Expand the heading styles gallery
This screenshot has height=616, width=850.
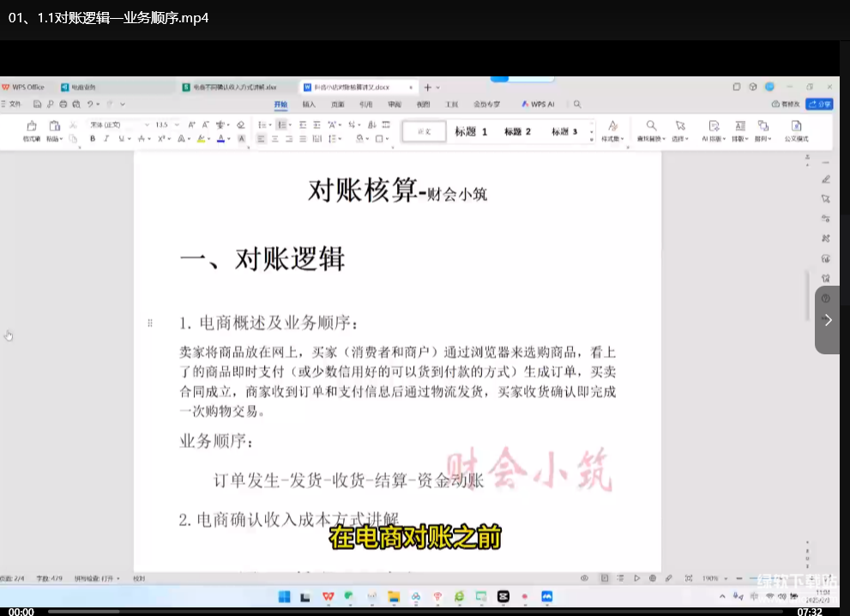click(590, 137)
